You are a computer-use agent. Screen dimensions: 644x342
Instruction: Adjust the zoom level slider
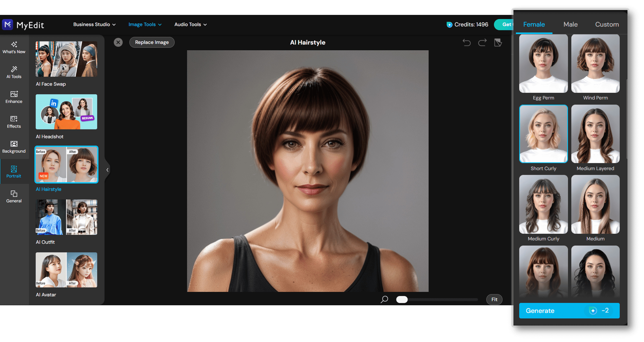coord(402,300)
